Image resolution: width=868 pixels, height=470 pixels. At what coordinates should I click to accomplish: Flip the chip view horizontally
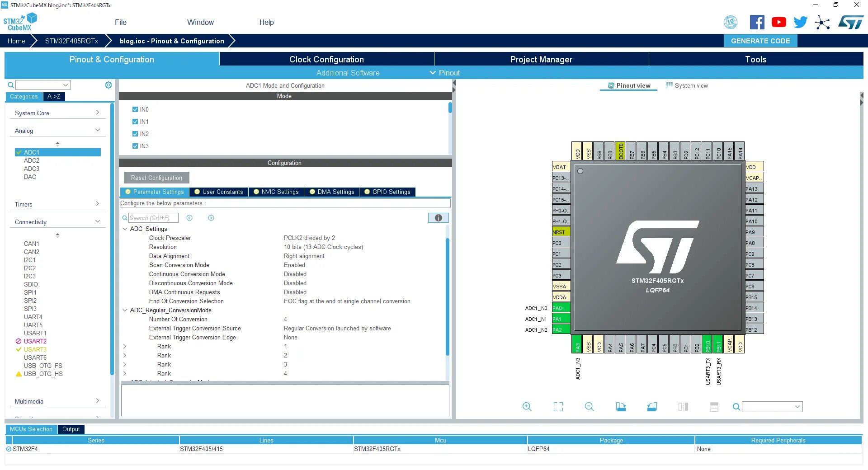point(683,407)
